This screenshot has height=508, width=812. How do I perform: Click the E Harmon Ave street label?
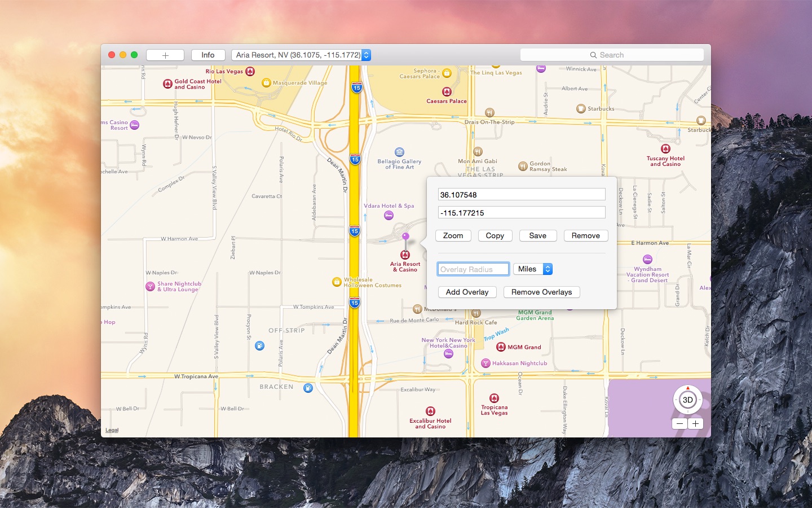[x=650, y=243]
